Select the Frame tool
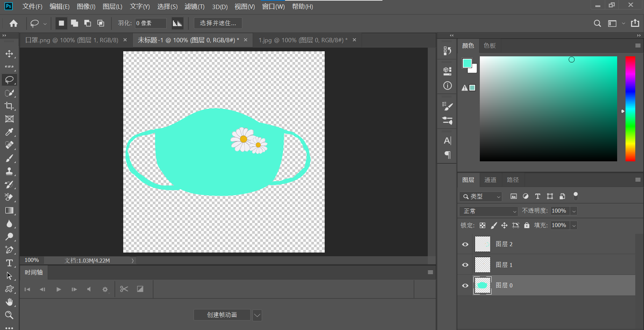Screen dimensions: 644x330 click(x=9, y=119)
